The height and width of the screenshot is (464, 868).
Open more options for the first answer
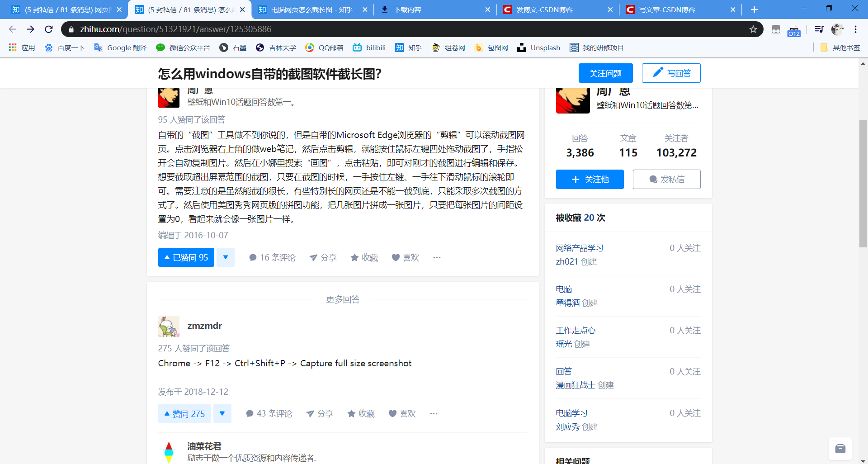[437, 257]
